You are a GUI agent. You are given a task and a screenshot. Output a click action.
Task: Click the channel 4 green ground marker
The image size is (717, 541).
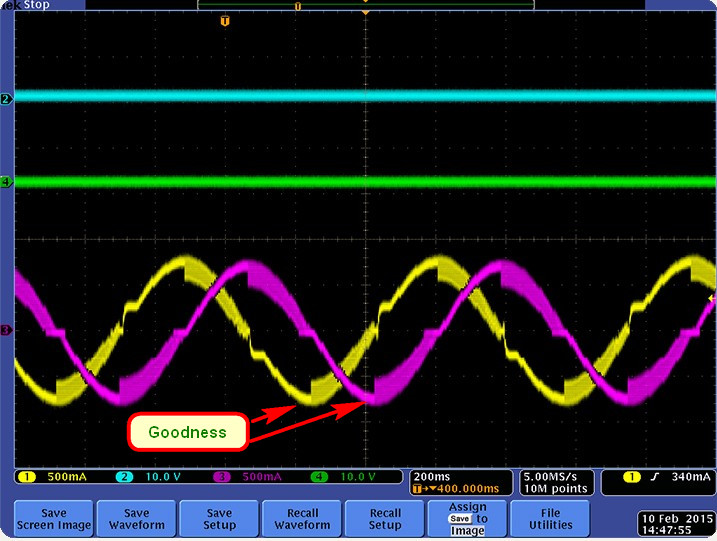(6, 182)
